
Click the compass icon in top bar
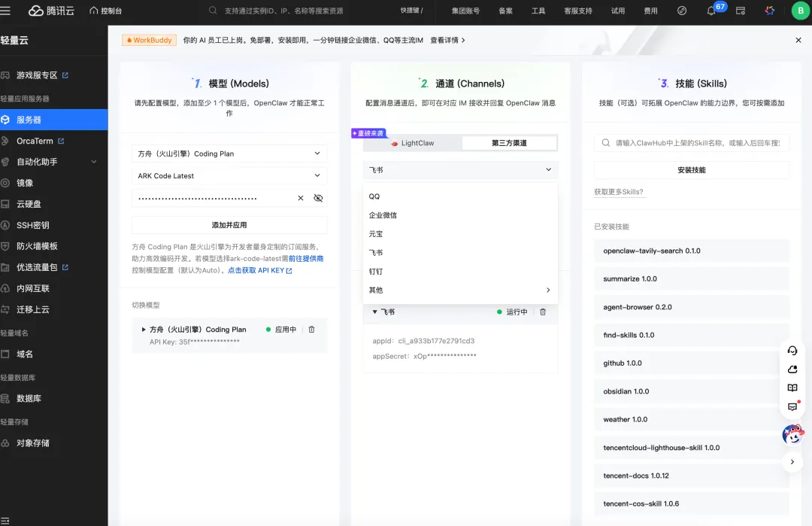click(x=682, y=11)
